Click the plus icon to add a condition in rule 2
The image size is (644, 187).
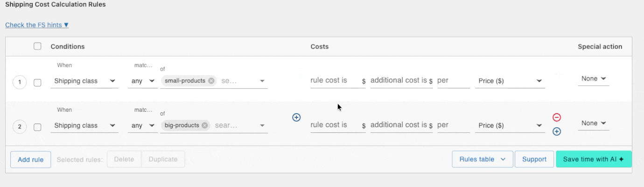(296, 117)
